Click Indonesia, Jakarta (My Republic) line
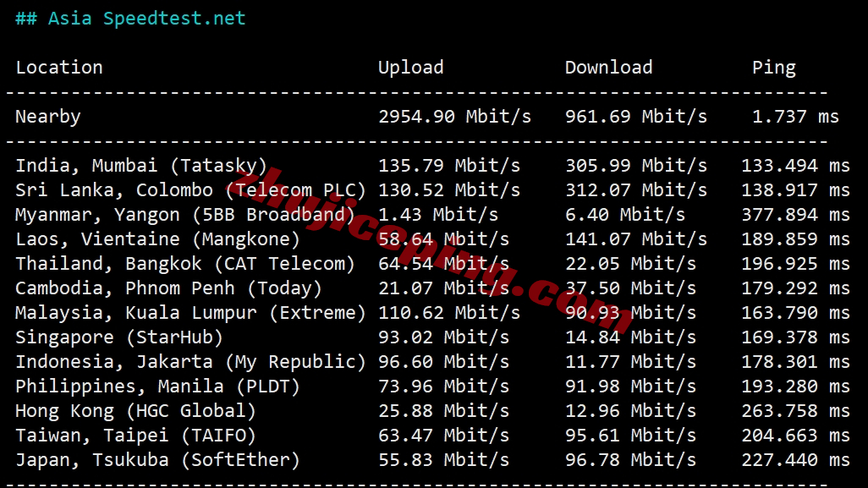Viewport: 868px width, 488px height. (x=432, y=362)
